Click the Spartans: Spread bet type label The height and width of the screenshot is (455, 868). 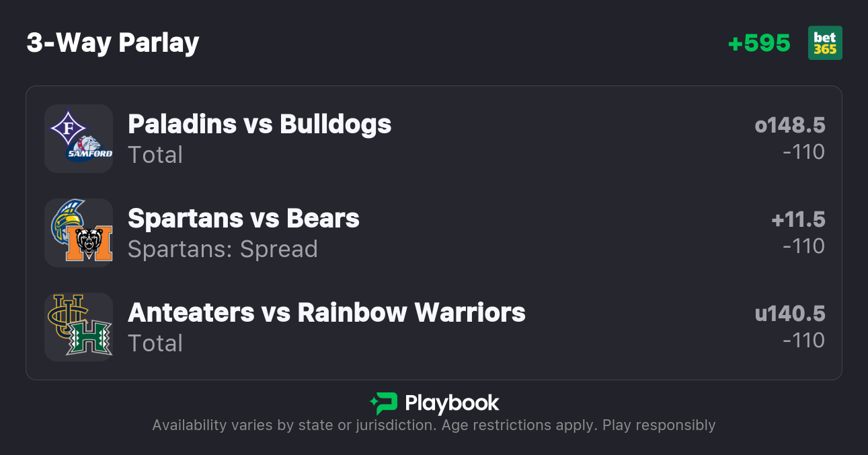(223, 249)
